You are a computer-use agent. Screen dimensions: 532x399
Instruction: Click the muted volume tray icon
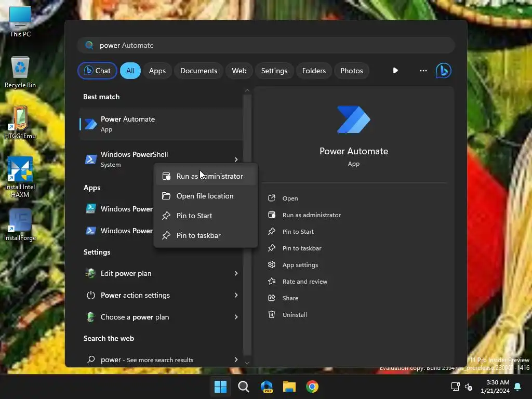tap(469, 387)
